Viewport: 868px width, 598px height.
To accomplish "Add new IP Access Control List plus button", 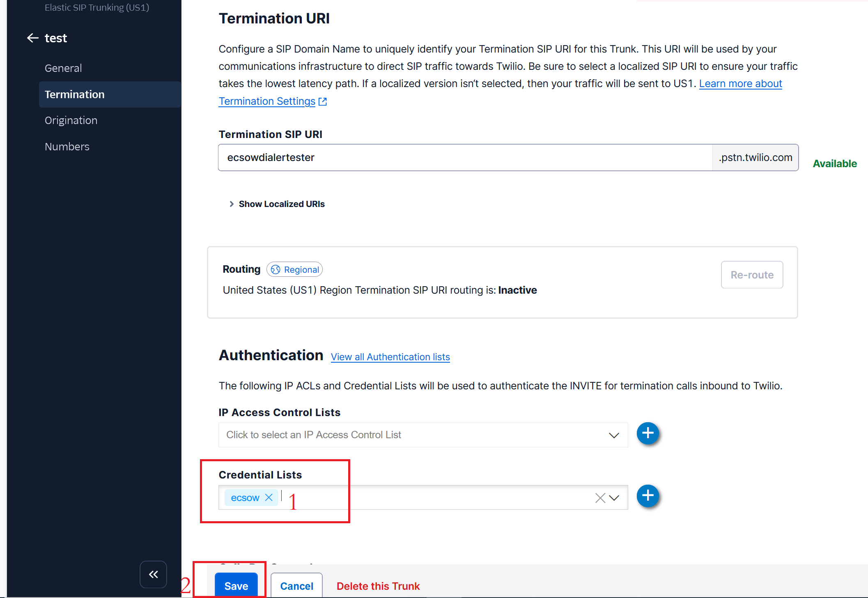I will point(648,433).
